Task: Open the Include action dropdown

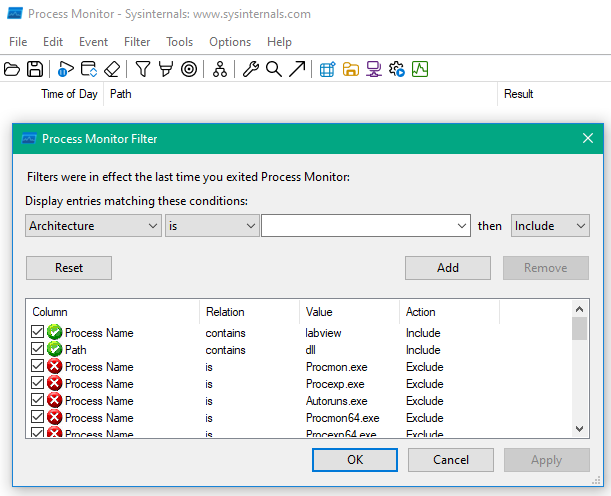Action: click(x=550, y=226)
